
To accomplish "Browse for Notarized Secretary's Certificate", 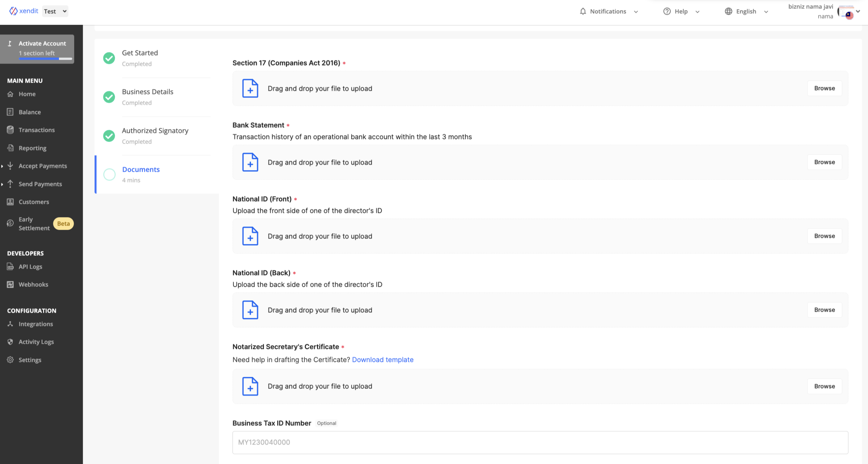I will [825, 386].
